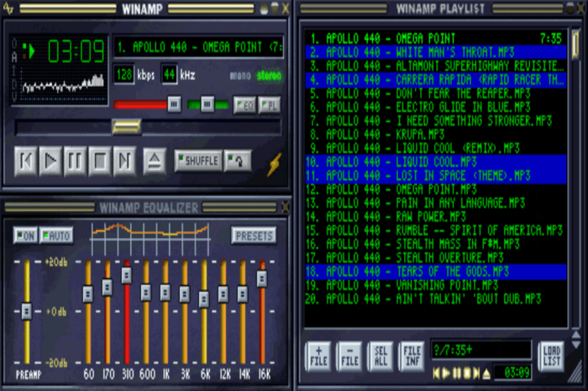Click the playlist scroll up arrow

tap(575, 335)
